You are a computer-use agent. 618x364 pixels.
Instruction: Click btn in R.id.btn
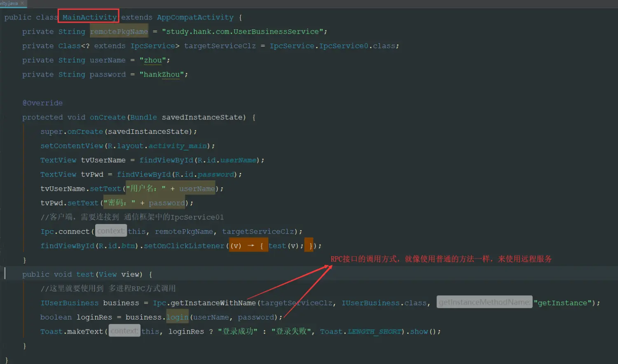[x=128, y=246]
